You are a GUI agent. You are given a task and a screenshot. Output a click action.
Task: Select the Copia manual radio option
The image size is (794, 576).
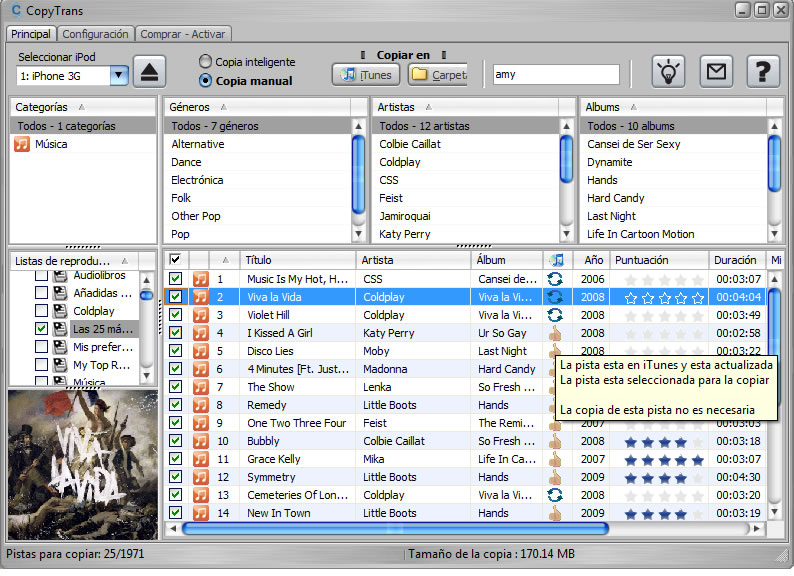(205, 81)
